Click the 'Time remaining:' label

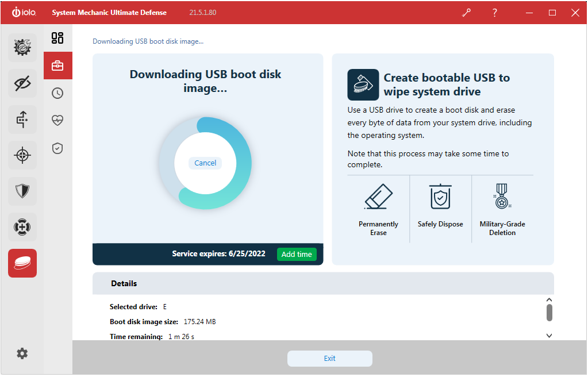136,337
